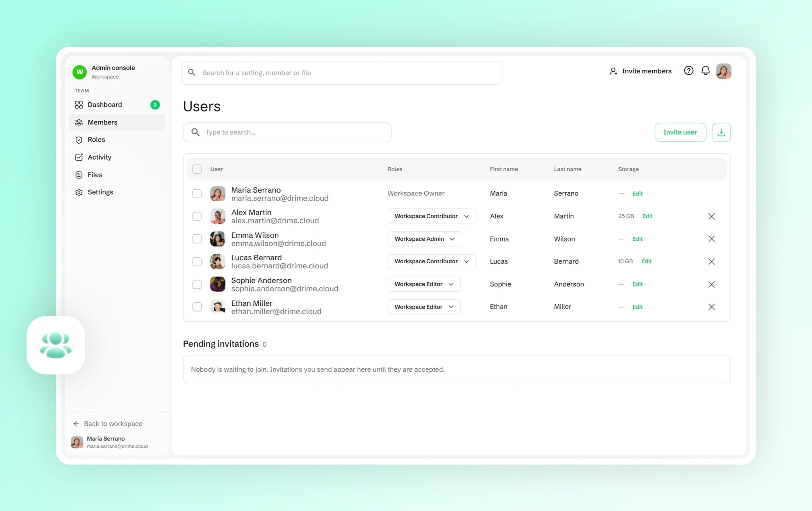
Task: Check the box for Maria Serrano
Action: point(197,193)
